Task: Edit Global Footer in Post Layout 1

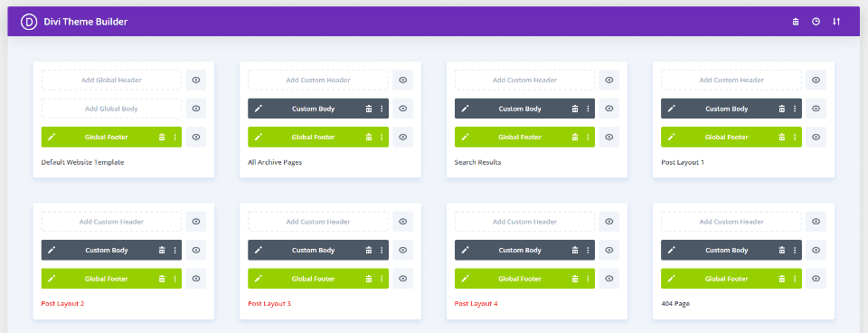Action: click(672, 137)
